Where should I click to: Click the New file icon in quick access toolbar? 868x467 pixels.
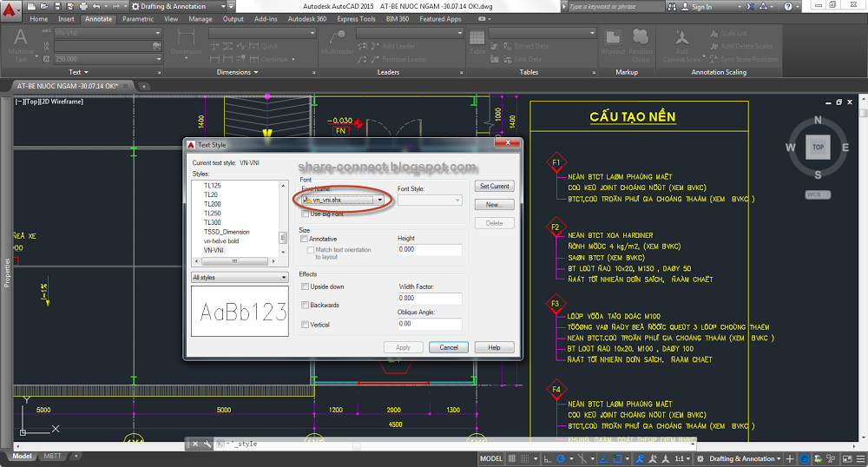pos(31,7)
